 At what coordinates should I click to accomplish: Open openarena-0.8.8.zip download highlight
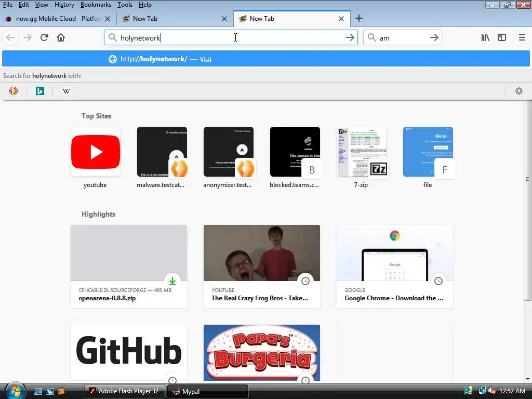[x=129, y=267]
